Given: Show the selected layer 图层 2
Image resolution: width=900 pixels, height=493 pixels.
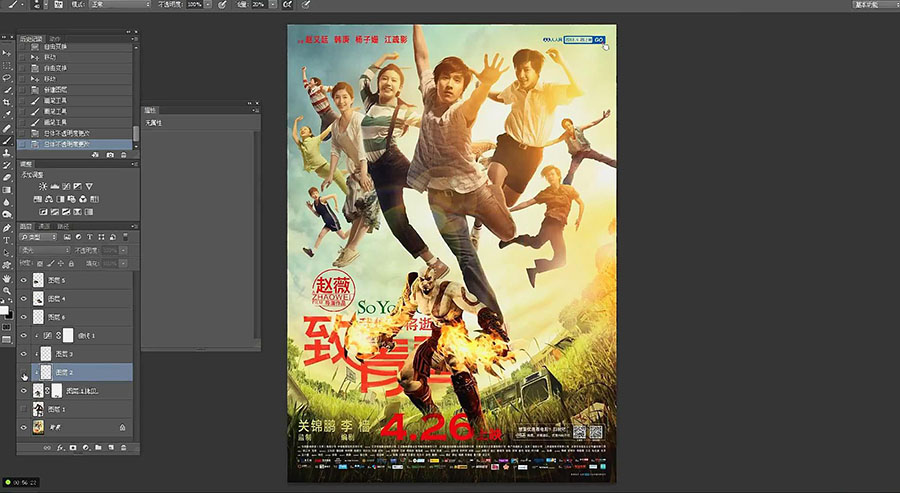Looking at the screenshot, I should [x=24, y=372].
